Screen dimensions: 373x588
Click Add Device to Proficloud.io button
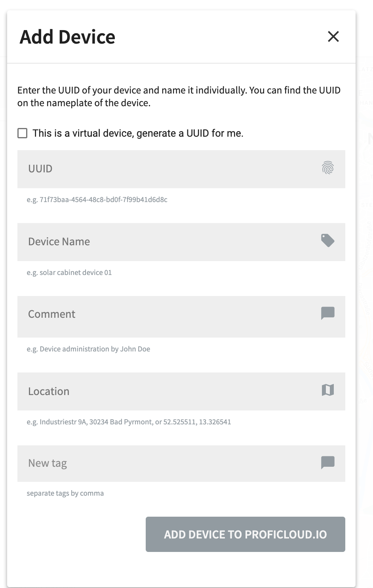(245, 534)
